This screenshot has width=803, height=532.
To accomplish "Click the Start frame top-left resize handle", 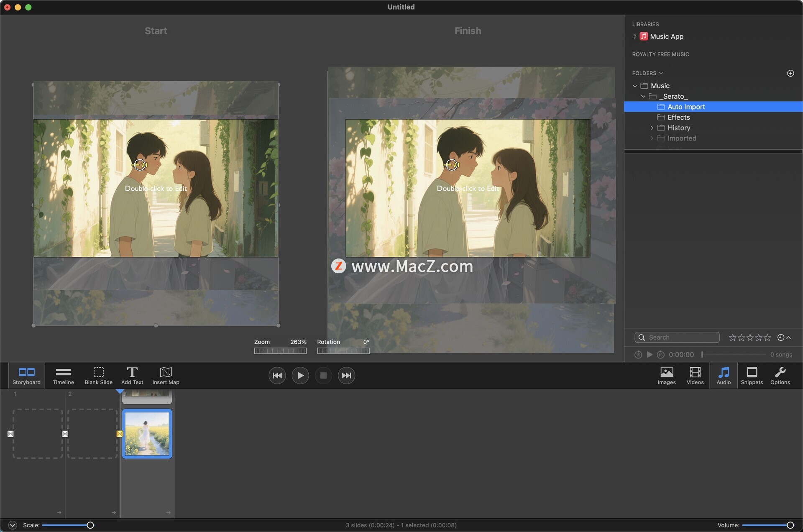I will tap(33, 85).
